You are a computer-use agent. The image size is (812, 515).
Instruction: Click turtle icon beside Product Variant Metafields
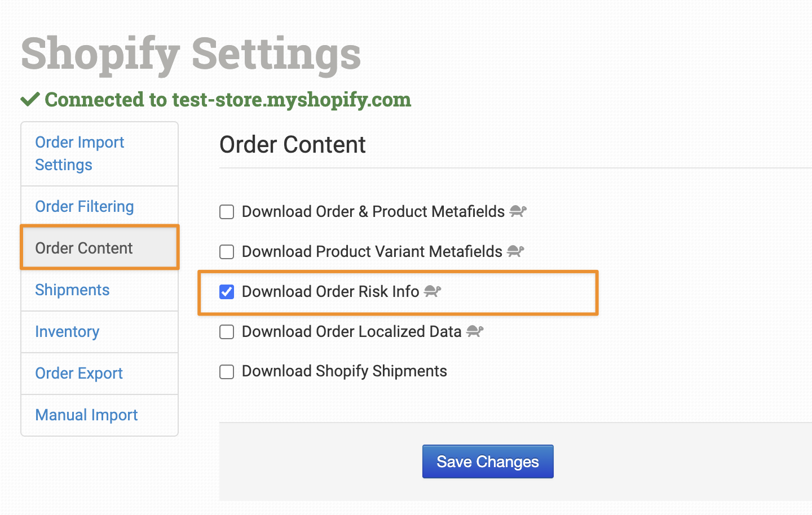point(515,251)
